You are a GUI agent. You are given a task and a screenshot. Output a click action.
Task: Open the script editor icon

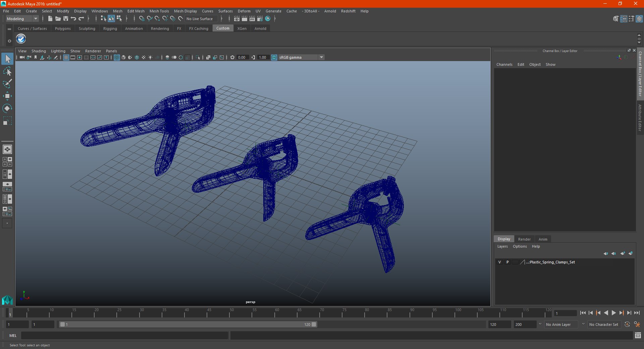pos(638,335)
